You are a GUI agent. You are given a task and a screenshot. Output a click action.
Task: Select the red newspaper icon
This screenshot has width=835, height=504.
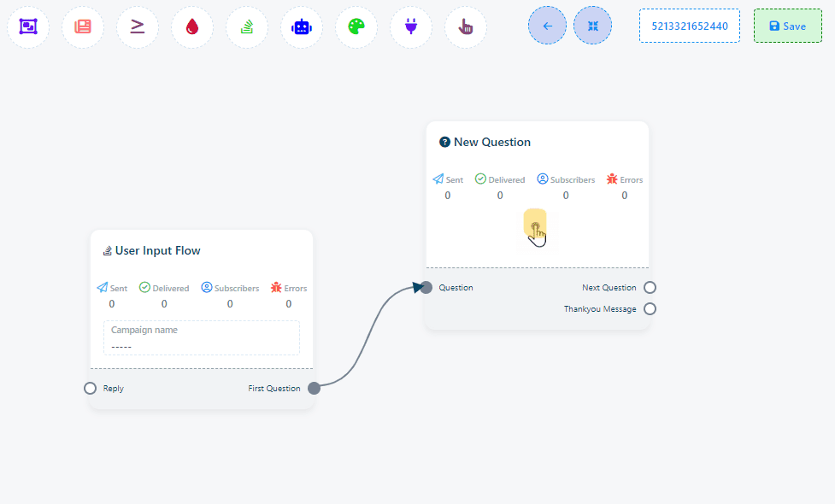[x=83, y=26]
